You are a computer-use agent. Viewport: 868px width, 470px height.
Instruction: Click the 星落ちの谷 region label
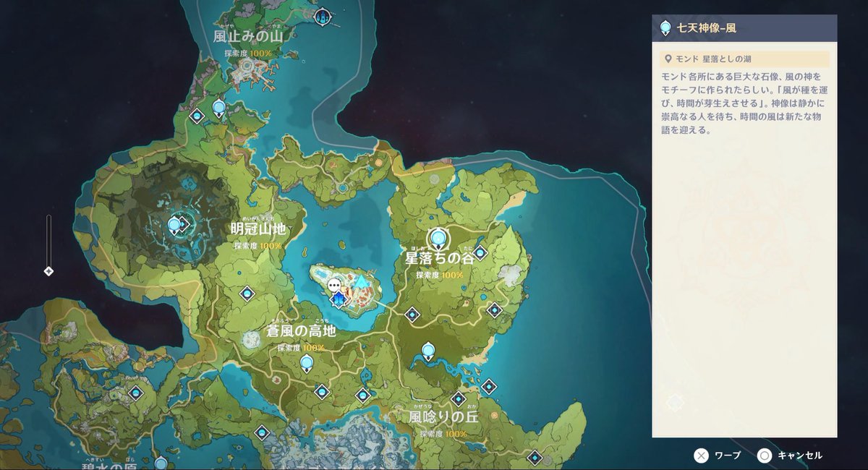(438, 258)
